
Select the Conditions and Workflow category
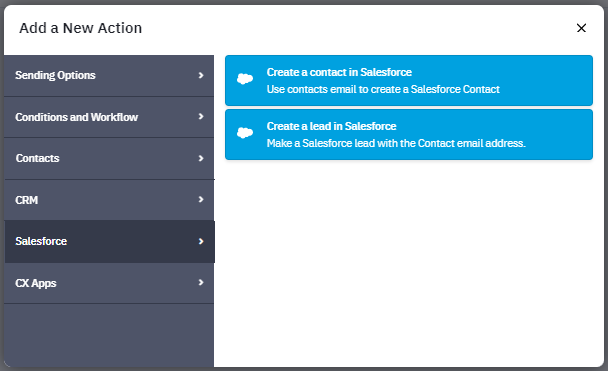coord(109,117)
